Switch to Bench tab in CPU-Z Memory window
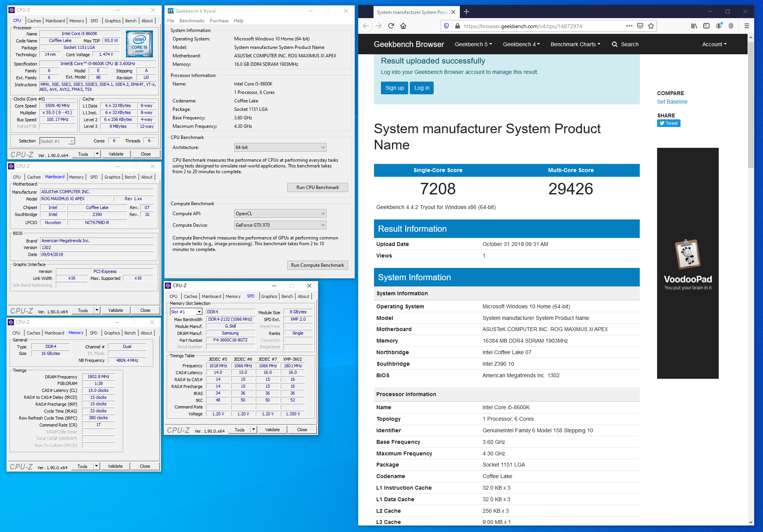The width and height of the screenshot is (763, 532). [x=130, y=333]
